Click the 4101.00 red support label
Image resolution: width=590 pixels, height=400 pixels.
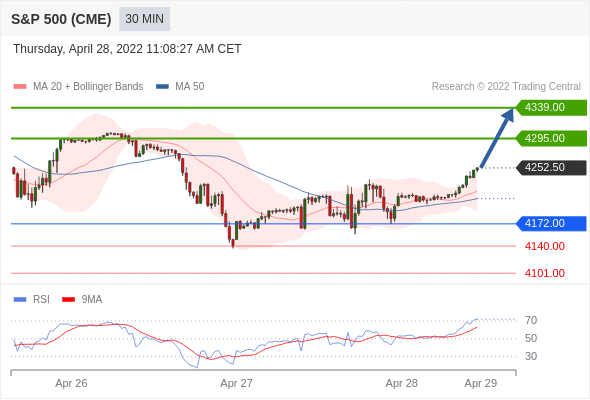(544, 273)
